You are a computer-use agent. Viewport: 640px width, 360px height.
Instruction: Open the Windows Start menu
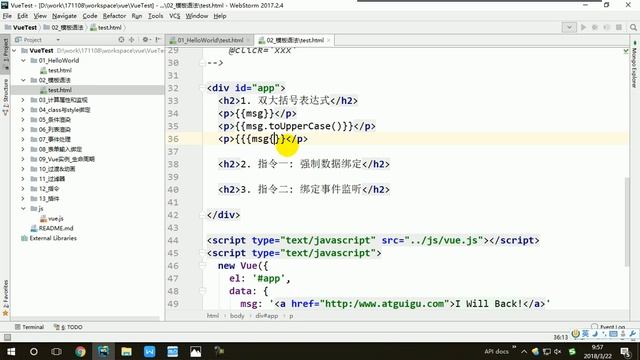pos(11,351)
